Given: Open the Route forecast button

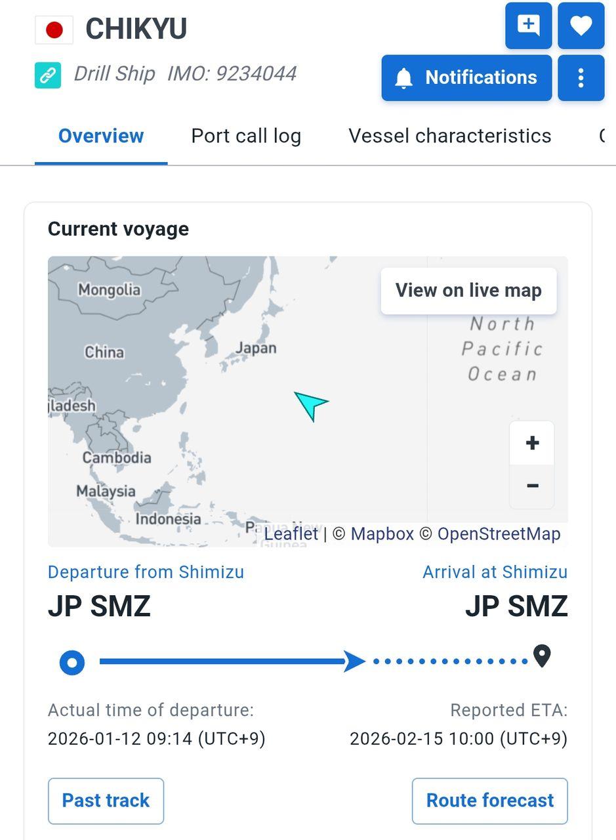Looking at the screenshot, I should tap(489, 801).
